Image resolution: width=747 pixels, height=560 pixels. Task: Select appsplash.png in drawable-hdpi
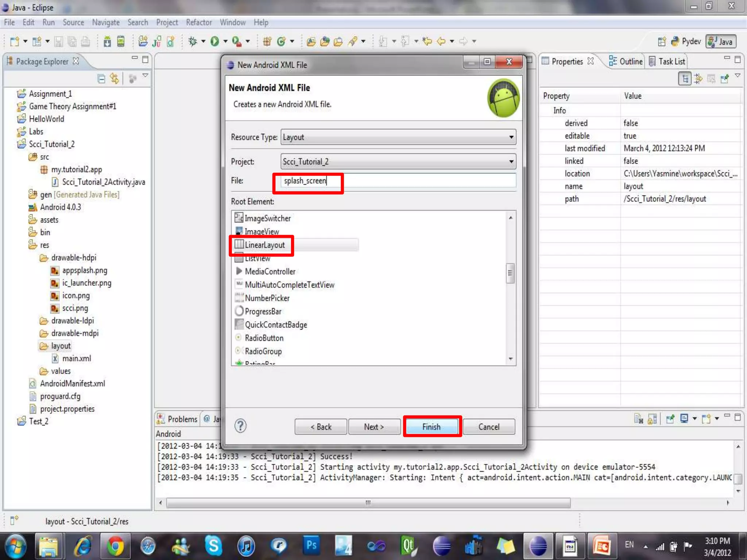79,271
